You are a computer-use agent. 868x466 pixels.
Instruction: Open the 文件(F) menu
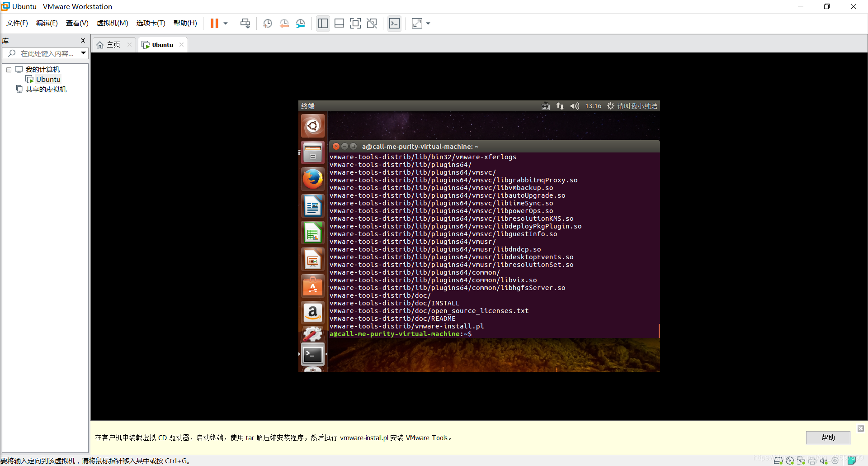click(x=17, y=23)
